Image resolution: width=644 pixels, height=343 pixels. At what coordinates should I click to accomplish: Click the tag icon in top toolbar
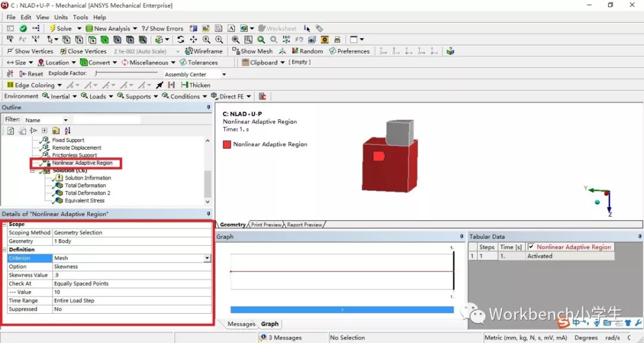pos(319,29)
